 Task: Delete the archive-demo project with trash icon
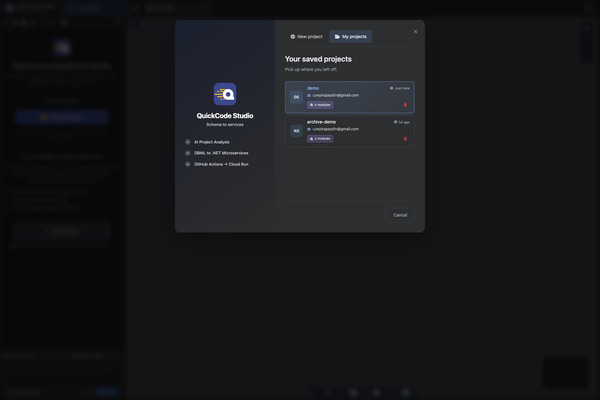(405, 139)
